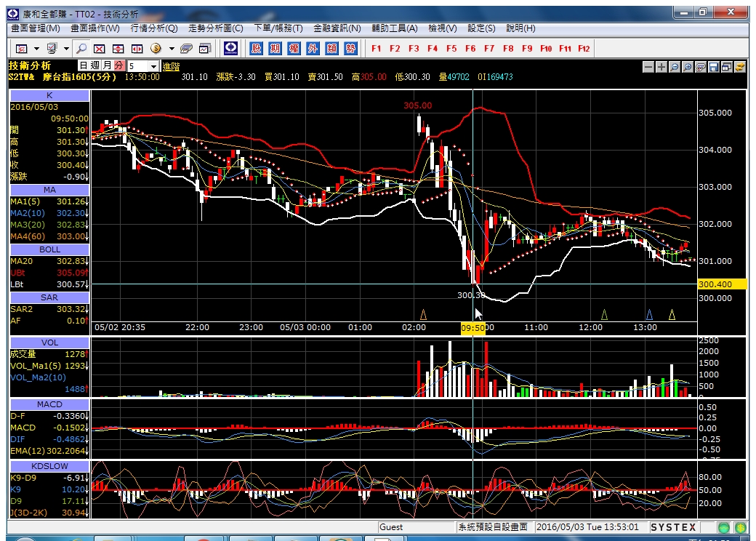Select the 月 monthly period toggle
Viewport: 756px width, 541px height.
coord(107,65)
